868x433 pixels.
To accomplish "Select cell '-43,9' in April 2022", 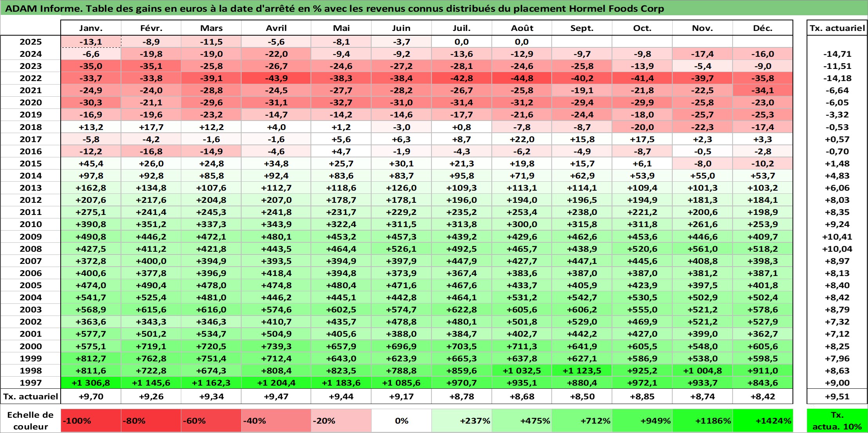I will tap(276, 78).
